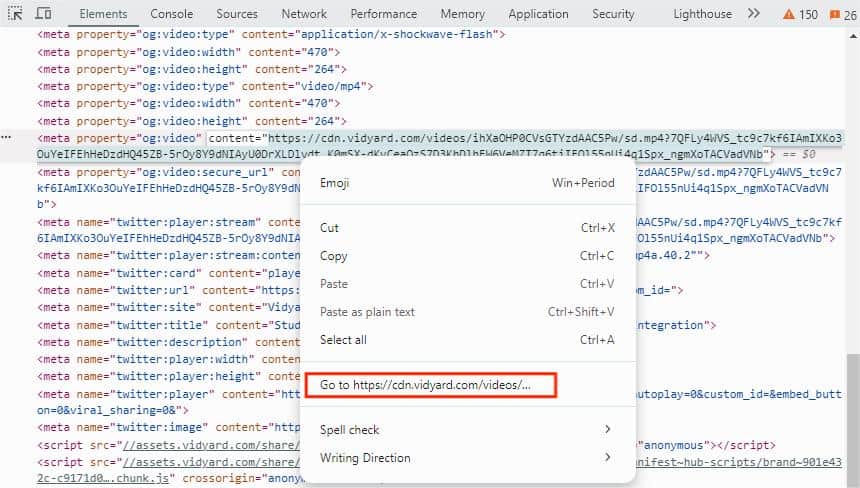Choose Paste in the context menu
This screenshot has height=488, width=860.
(468, 283)
